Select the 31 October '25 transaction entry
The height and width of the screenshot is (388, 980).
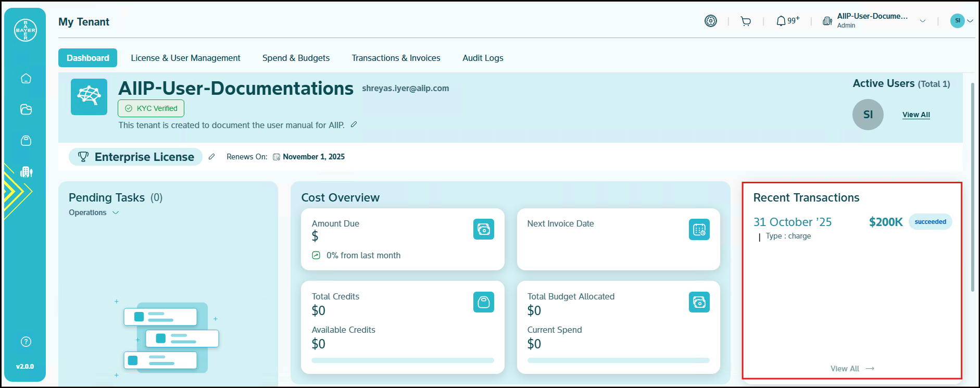click(792, 222)
